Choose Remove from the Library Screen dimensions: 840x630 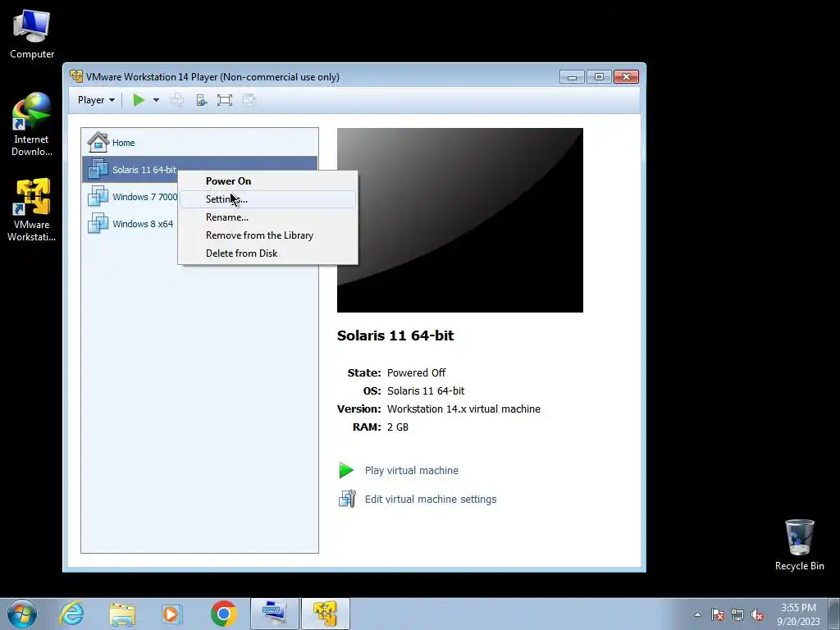tap(267, 235)
